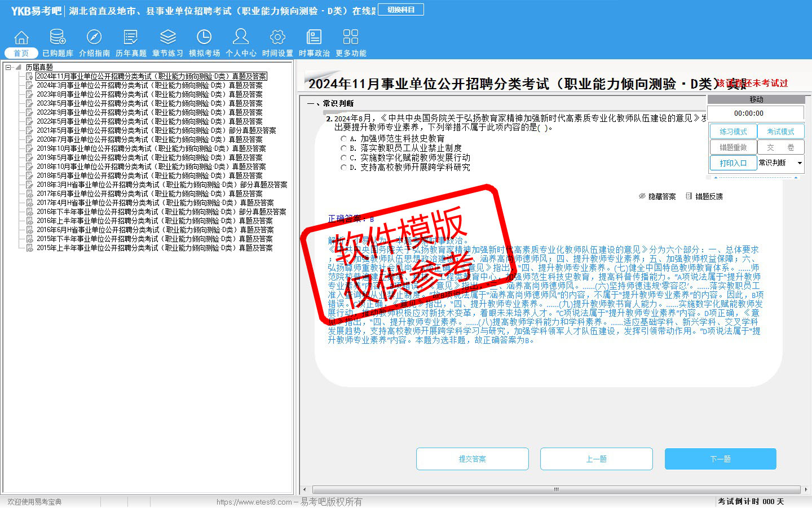Click the horizontal scrollbar left arrow
The height and width of the screenshot is (508, 812).
(x=305, y=489)
